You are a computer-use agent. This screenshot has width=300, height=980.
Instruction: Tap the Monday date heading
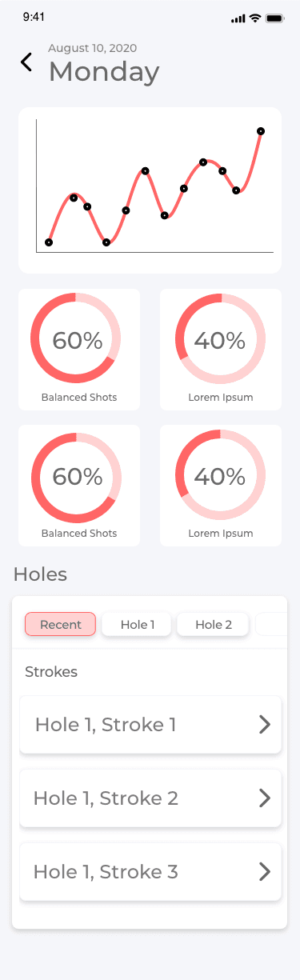tap(104, 72)
